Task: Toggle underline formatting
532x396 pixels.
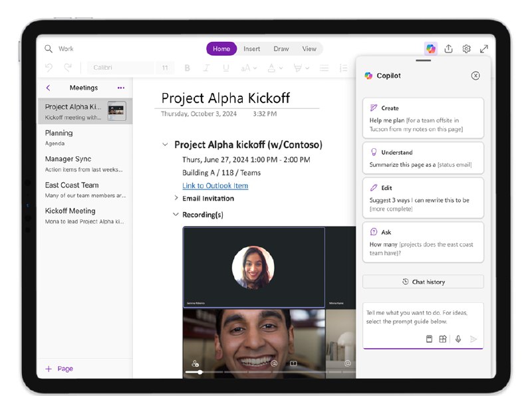Action: tap(225, 68)
